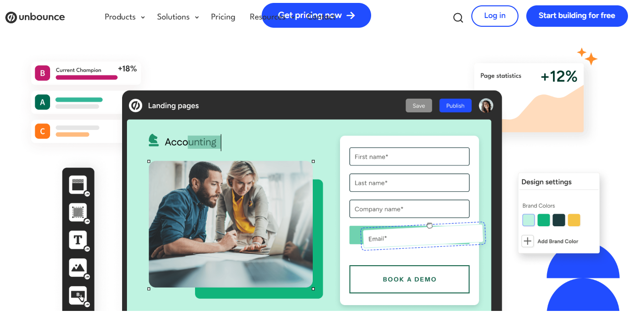Select the Button tool icon
The width and height of the screenshot is (644, 326).
78,295
